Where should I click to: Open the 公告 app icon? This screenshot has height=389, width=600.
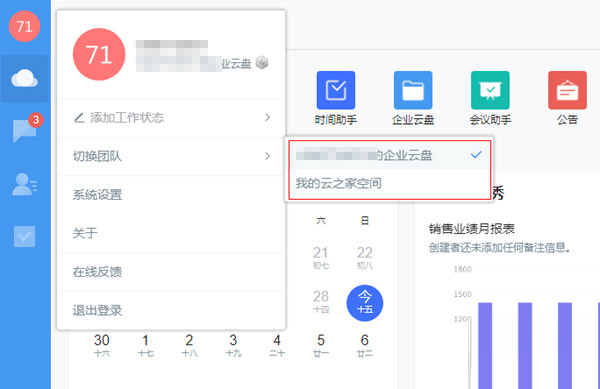(567, 90)
